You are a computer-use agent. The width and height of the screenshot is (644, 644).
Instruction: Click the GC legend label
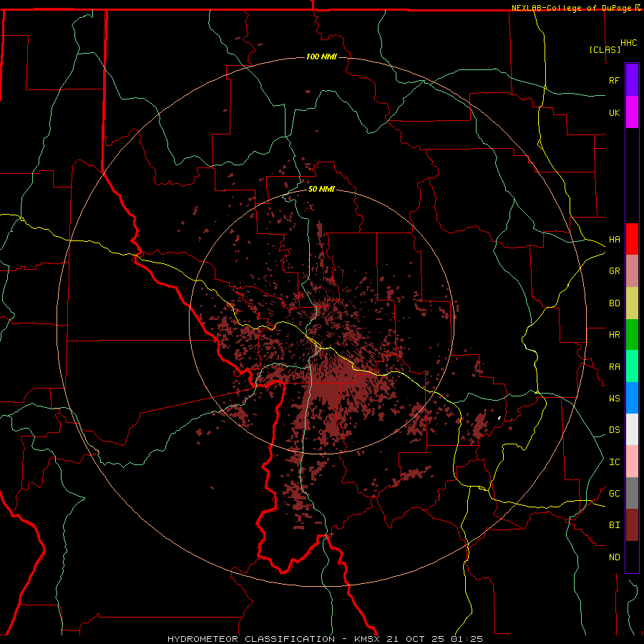[x=614, y=494]
